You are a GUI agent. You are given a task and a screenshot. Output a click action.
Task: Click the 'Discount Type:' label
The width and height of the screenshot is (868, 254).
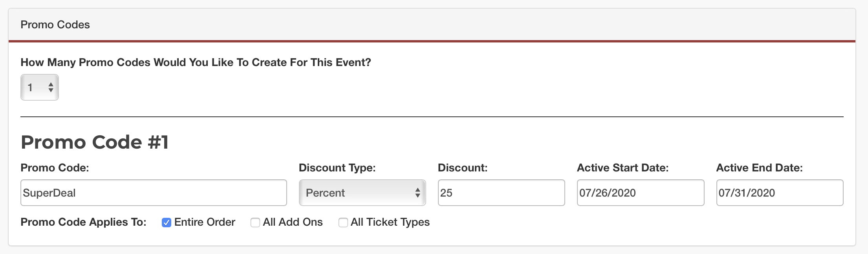[x=337, y=168]
